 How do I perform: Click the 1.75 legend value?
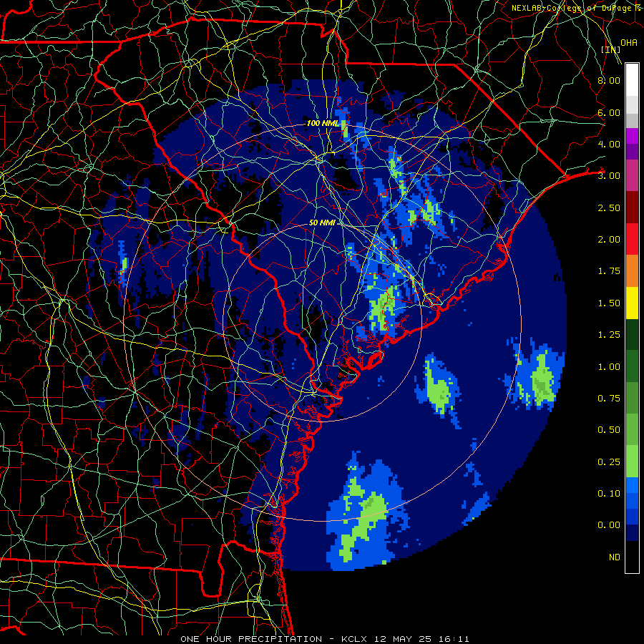click(609, 271)
